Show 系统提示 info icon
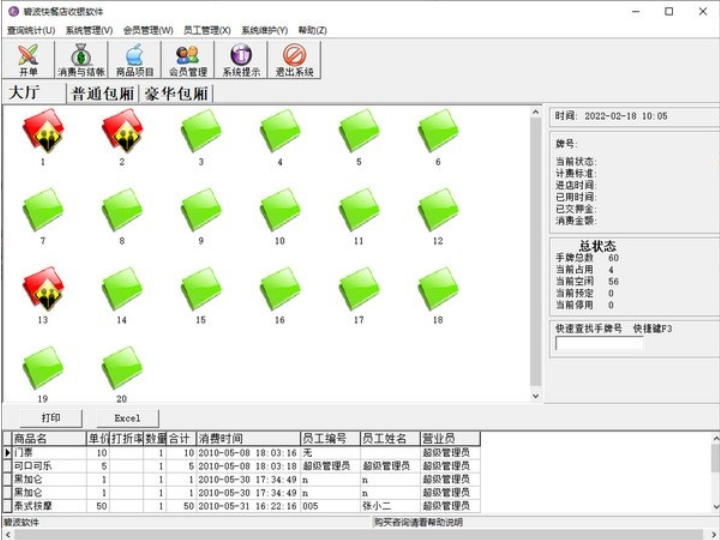 [241, 60]
